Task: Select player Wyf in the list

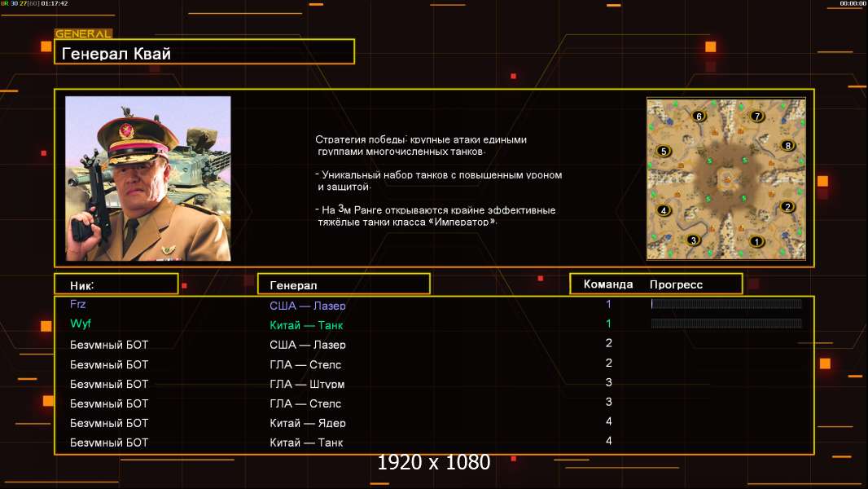Action: pos(81,324)
